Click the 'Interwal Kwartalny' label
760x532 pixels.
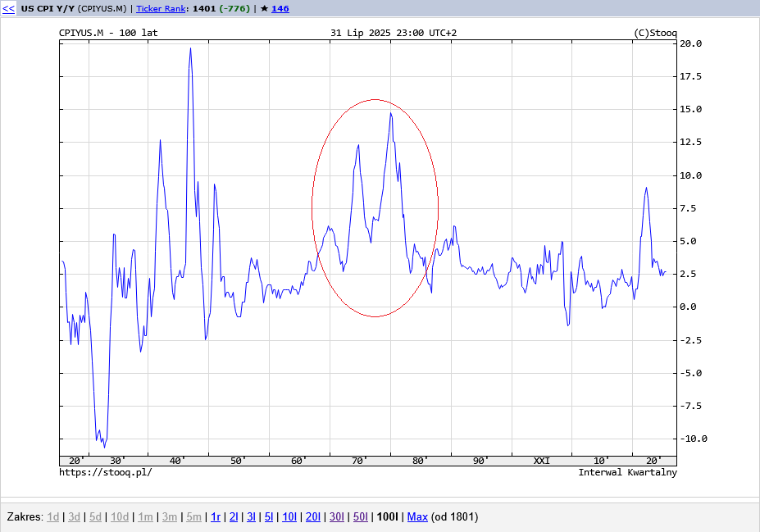tap(628, 472)
